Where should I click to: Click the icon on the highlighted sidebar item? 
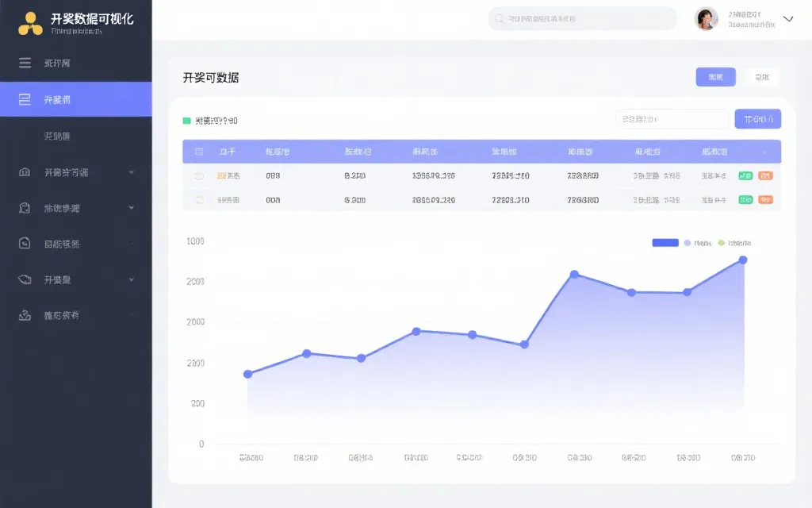click(25, 100)
